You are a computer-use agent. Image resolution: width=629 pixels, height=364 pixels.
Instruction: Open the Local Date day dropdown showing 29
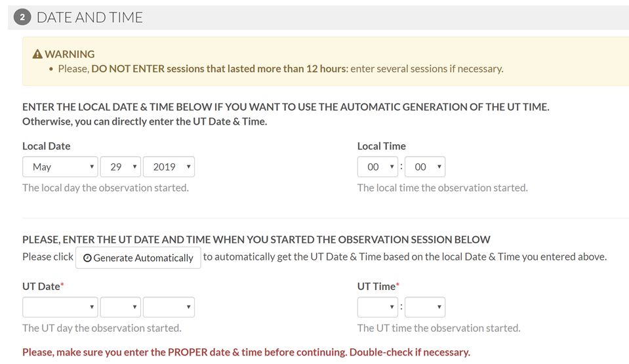click(120, 167)
